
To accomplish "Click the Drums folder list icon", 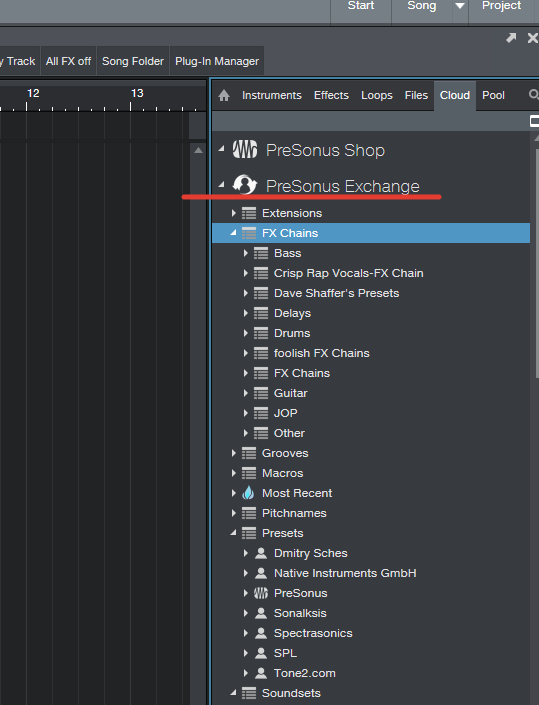I will tap(261, 333).
